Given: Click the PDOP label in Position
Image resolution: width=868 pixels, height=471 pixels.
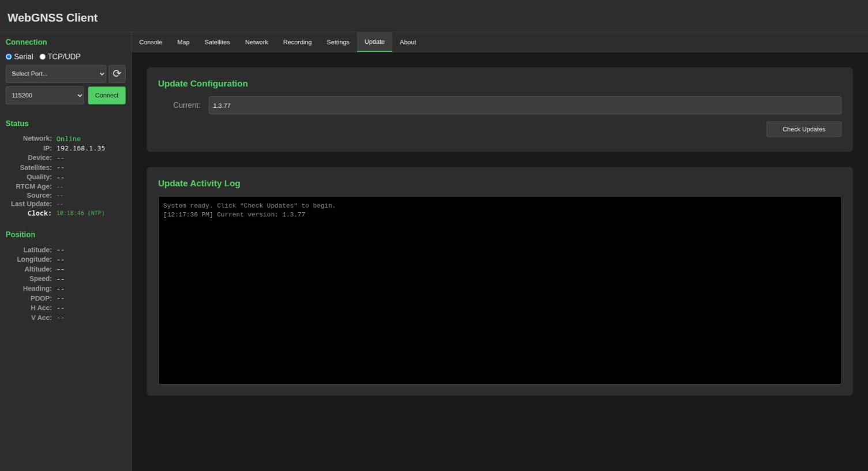Looking at the screenshot, I should click(x=41, y=299).
